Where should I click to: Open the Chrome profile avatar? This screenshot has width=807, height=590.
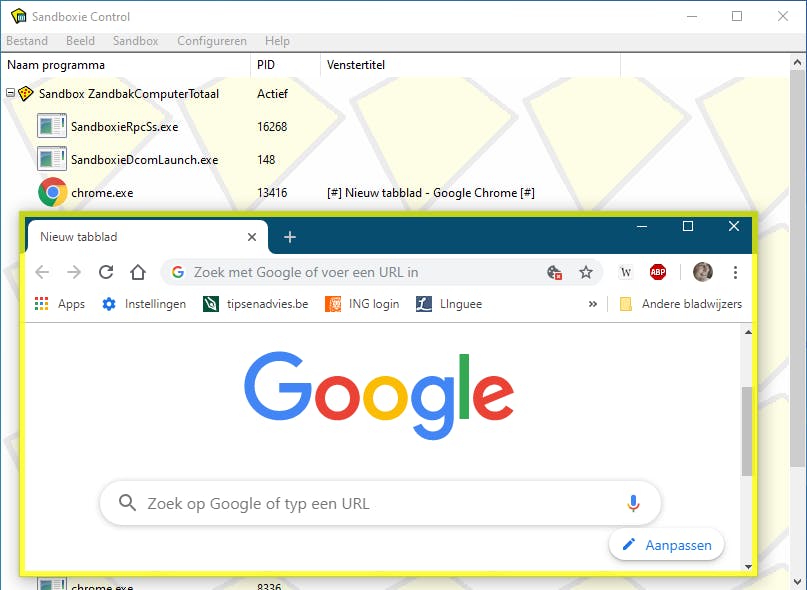coord(703,272)
